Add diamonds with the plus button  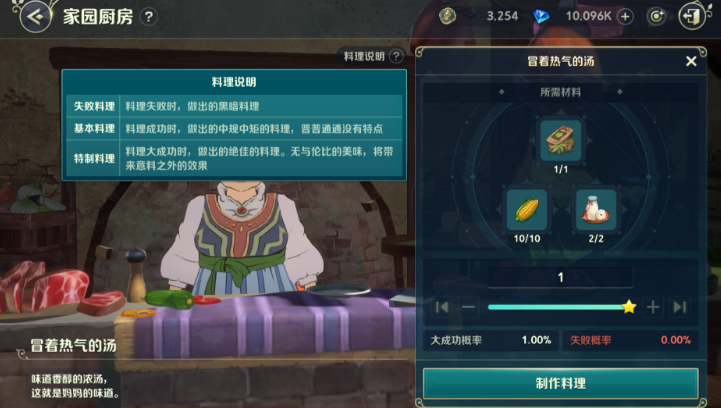click(x=625, y=17)
